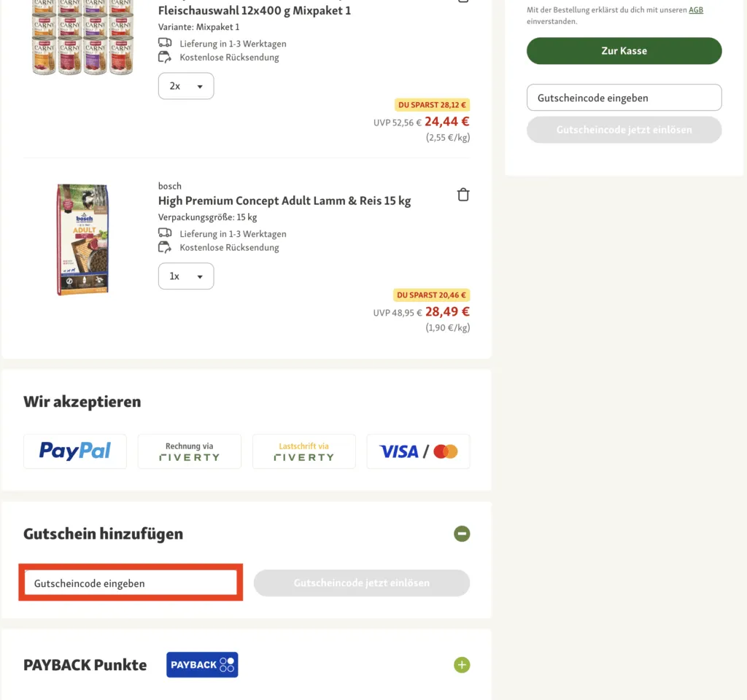Click the PAYBACK logo badge
The image size is (747, 700).
(202, 665)
